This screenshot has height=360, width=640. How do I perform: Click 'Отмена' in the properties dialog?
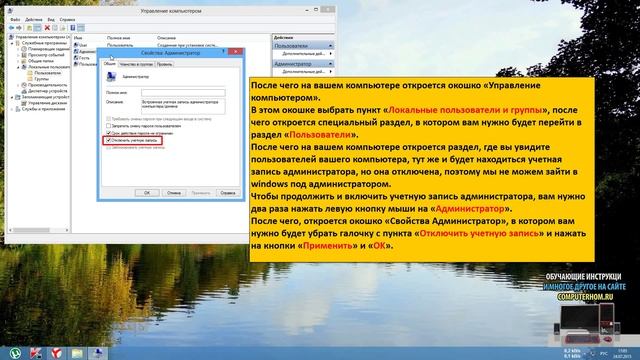174,193
